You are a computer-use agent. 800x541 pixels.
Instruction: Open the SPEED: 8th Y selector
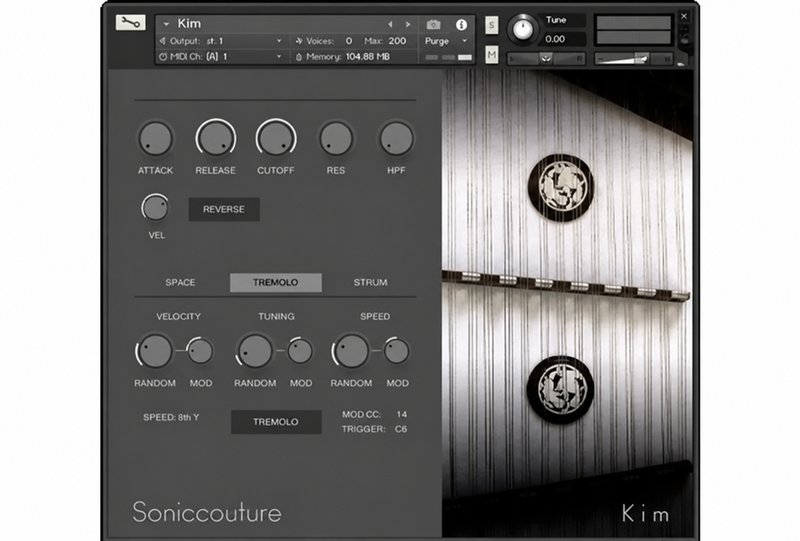pos(171,417)
